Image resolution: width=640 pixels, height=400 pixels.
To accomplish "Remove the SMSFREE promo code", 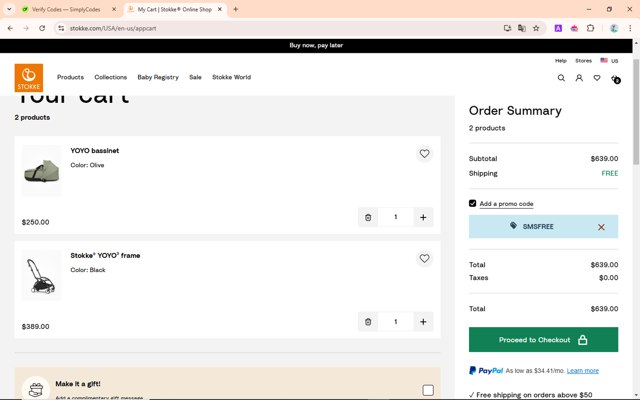I will (601, 227).
